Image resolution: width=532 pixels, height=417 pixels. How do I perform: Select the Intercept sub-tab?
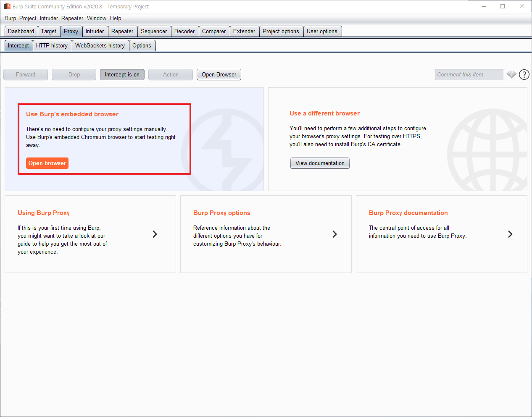(18, 45)
